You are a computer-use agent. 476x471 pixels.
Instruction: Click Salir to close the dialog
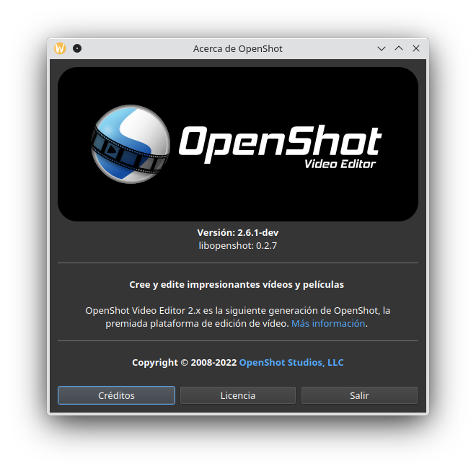pyautogui.click(x=359, y=395)
